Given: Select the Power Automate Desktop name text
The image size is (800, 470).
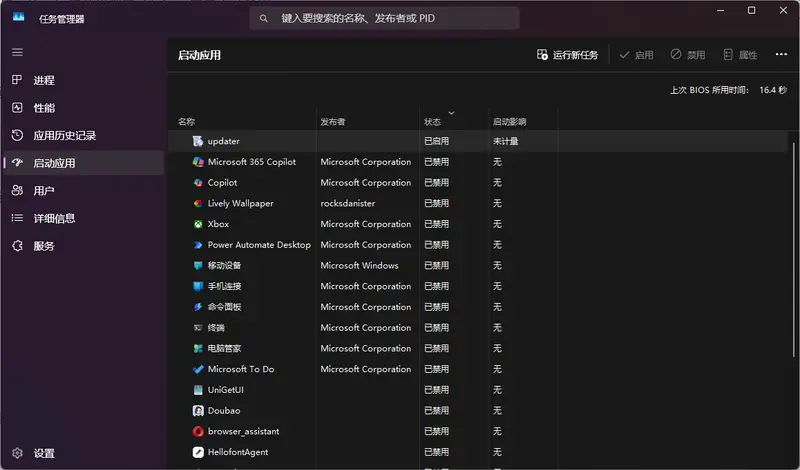Looking at the screenshot, I should coord(259,245).
